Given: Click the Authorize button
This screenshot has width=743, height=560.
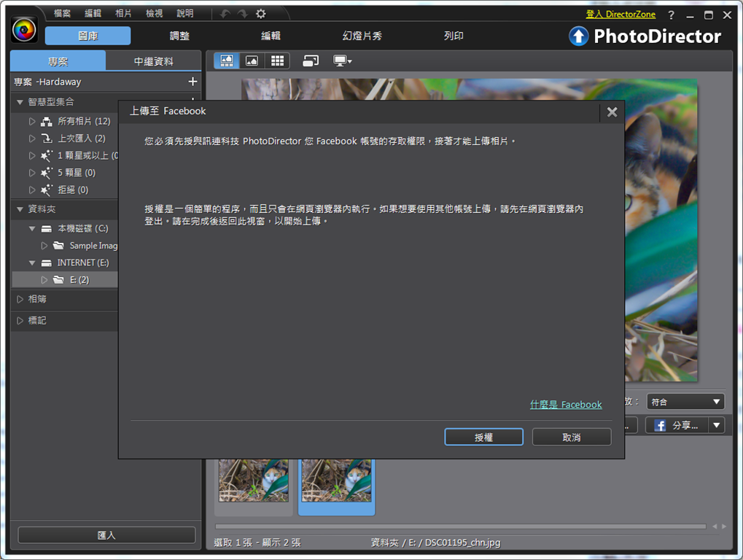Looking at the screenshot, I should [x=484, y=437].
